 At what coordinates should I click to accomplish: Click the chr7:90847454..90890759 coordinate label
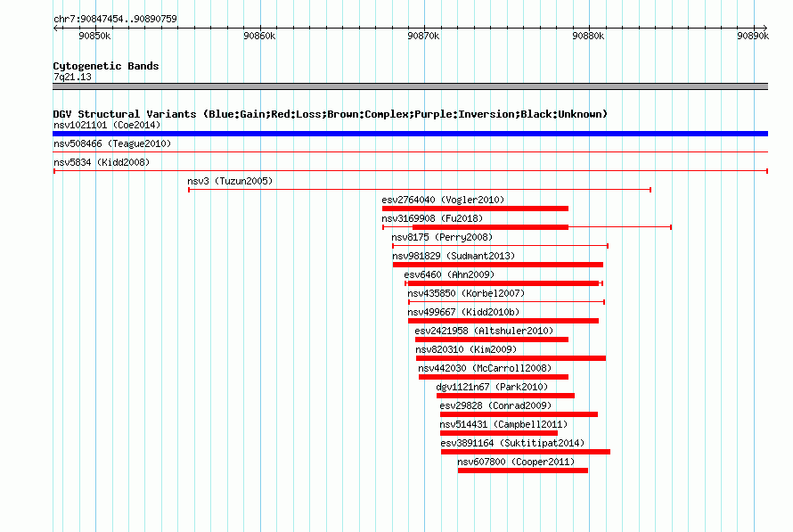coord(115,19)
